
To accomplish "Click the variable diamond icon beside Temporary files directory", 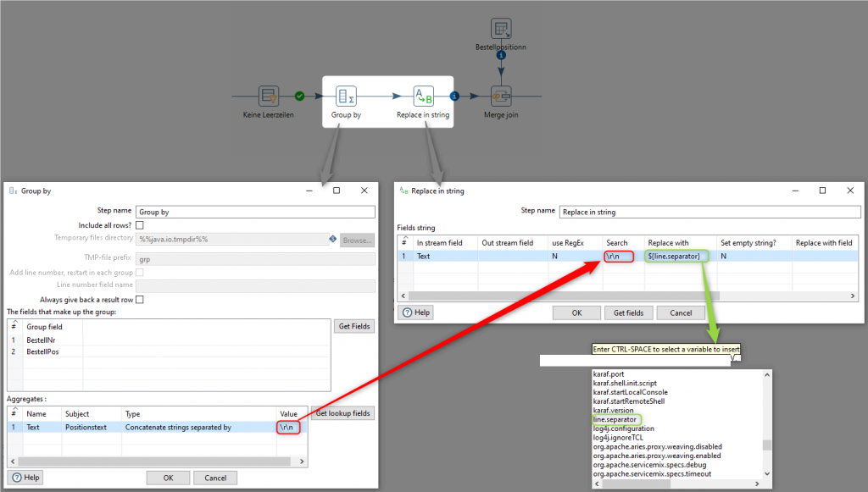I will [333, 240].
